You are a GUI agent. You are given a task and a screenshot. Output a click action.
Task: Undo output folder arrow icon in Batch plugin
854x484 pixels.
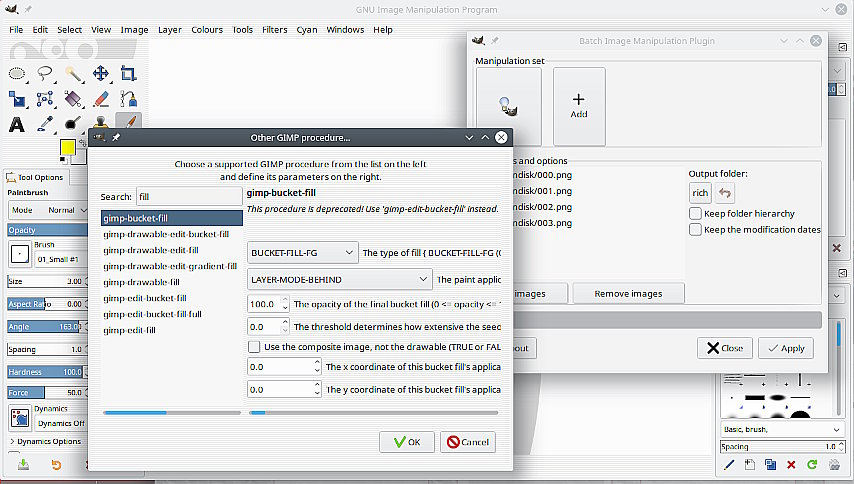pos(724,193)
